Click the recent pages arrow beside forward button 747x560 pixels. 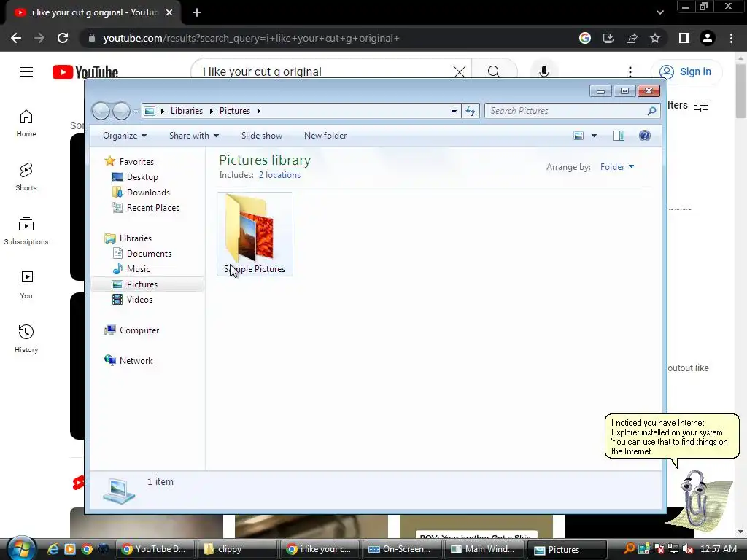pyautogui.click(x=135, y=112)
